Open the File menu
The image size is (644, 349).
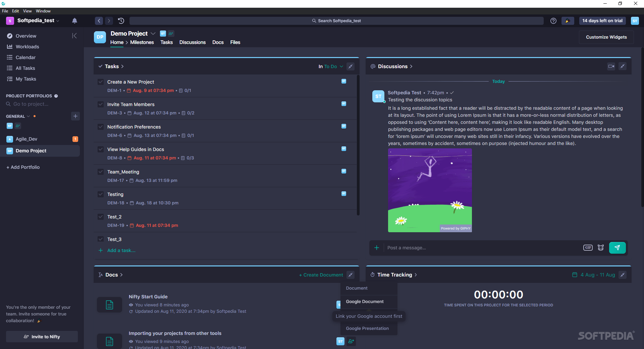(x=5, y=11)
